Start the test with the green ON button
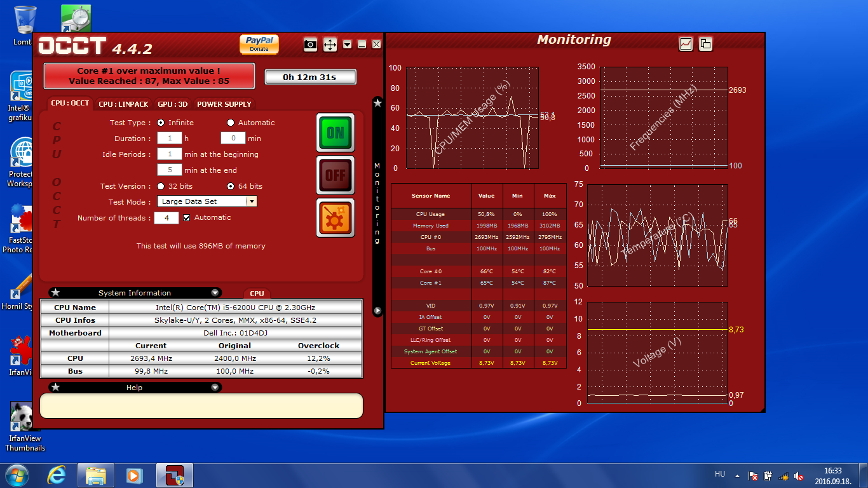 click(x=336, y=133)
